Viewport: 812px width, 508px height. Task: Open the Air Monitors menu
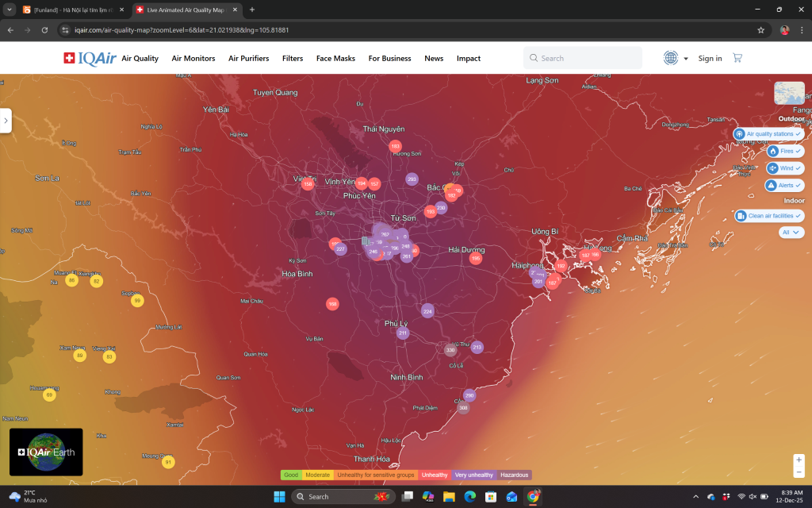coord(193,58)
